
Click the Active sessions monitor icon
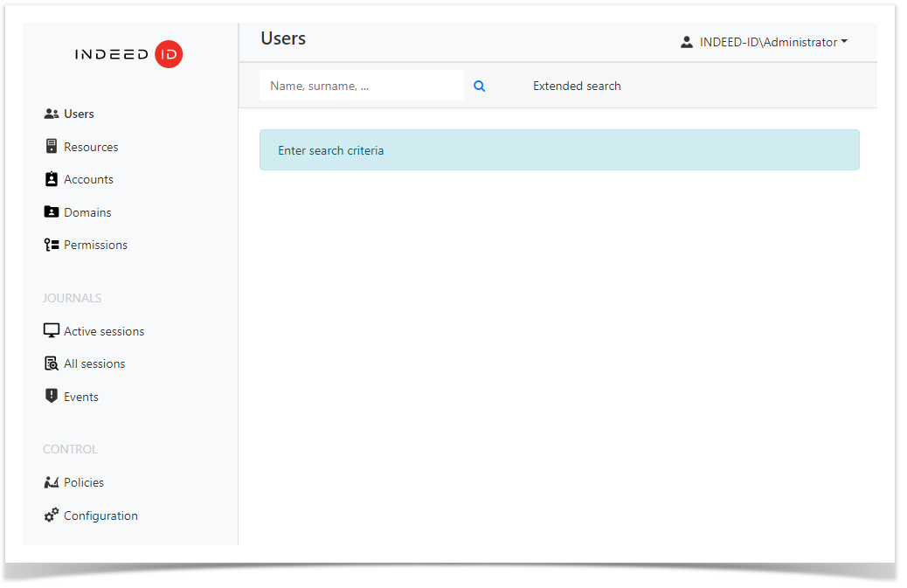point(50,330)
